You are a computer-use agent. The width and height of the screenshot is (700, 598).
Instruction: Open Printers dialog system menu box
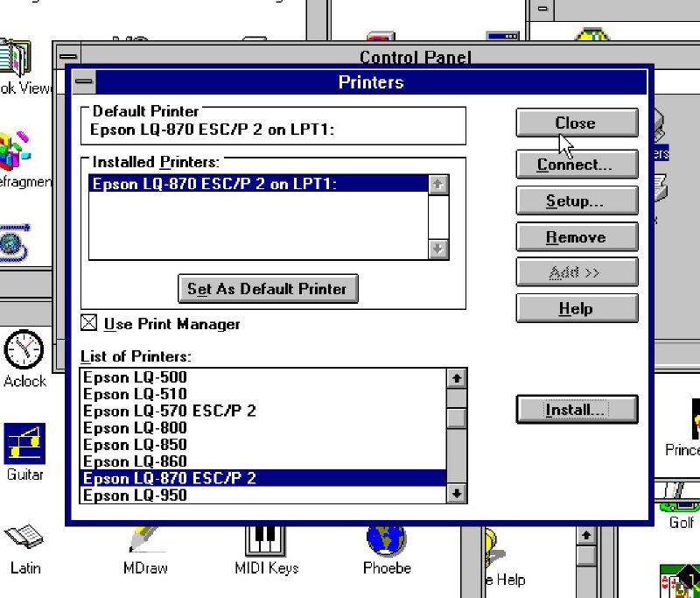point(84,81)
